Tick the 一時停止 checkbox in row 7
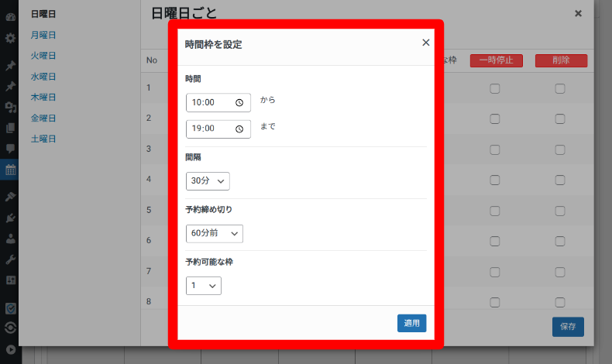Viewport: 612px width, 364px height. point(495,272)
